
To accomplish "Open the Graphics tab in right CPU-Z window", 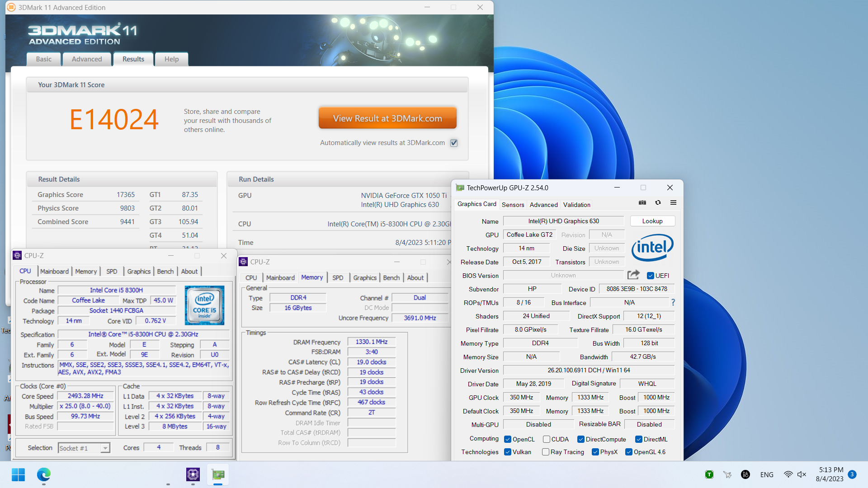I will point(364,277).
